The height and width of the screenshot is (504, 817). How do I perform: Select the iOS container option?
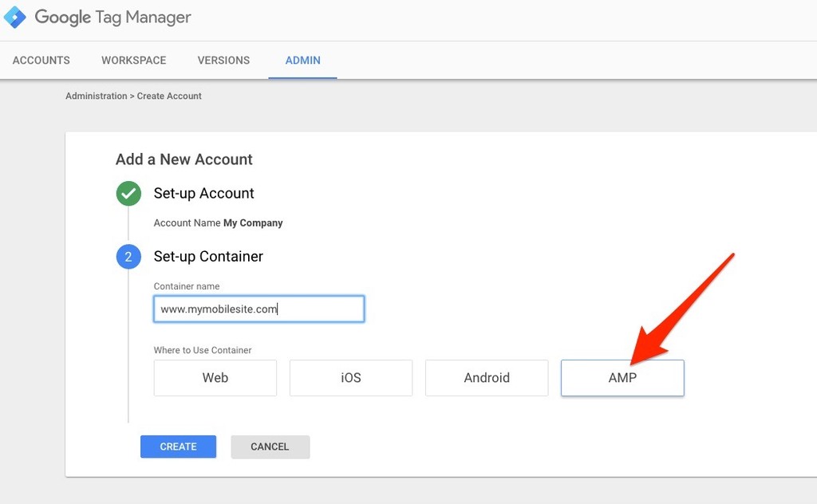tap(350, 378)
